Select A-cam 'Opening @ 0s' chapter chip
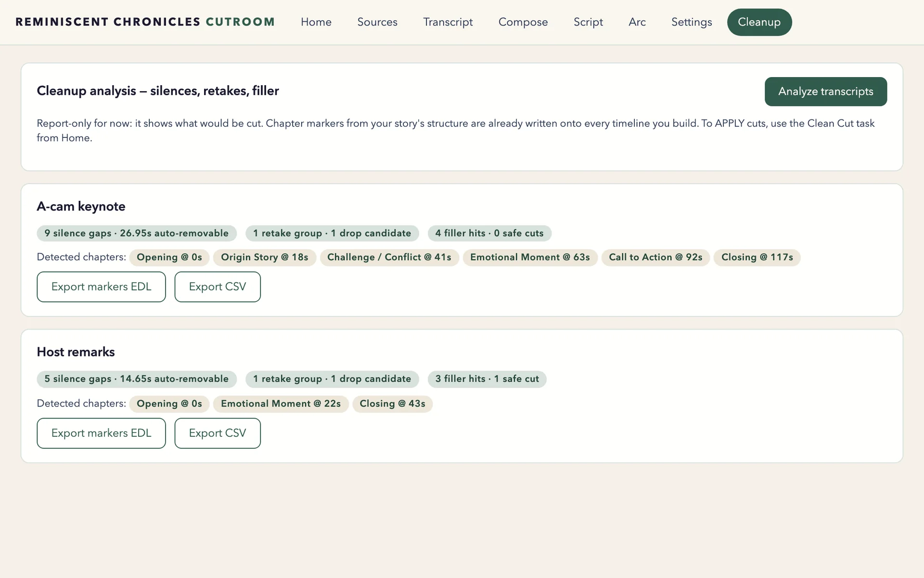 [169, 257]
